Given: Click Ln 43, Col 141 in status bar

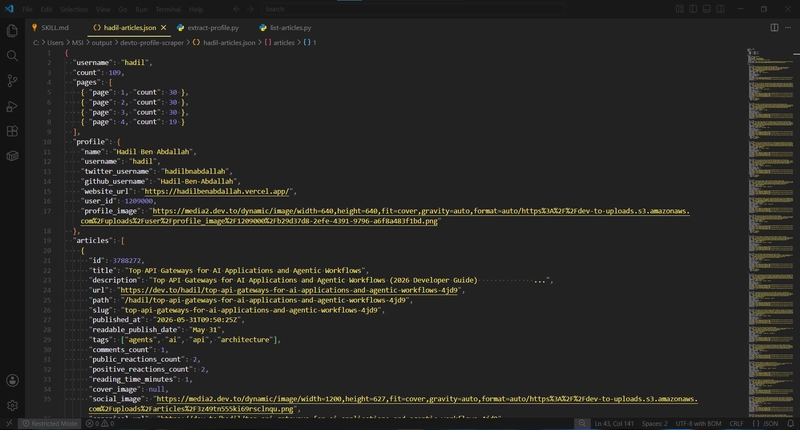Looking at the screenshot, I should click(x=614, y=423).
